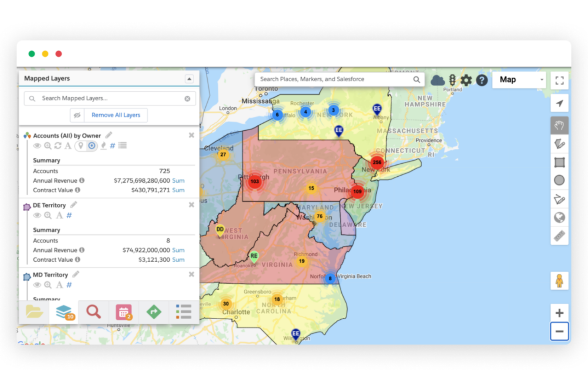This screenshot has height=392, width=588.
Task: Clear the Search Mapped Layers field
Action: tap(187, 98)
